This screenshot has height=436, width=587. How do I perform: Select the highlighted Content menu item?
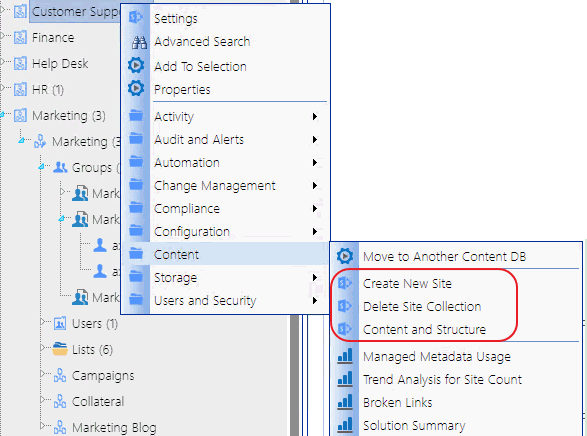tap(226, 254)
